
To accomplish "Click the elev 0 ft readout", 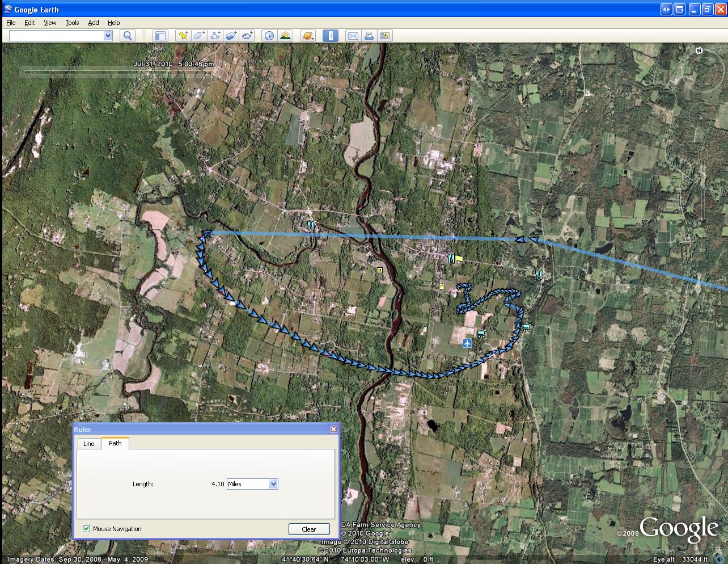I will click(418, 559).
